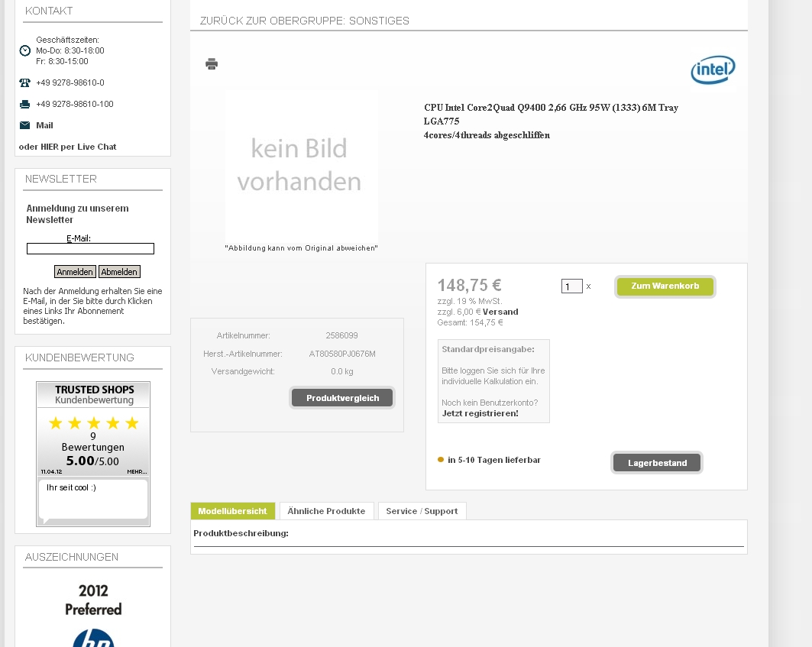Click the fax number '+49 9278-98610-100'

(x=75, y=104)
